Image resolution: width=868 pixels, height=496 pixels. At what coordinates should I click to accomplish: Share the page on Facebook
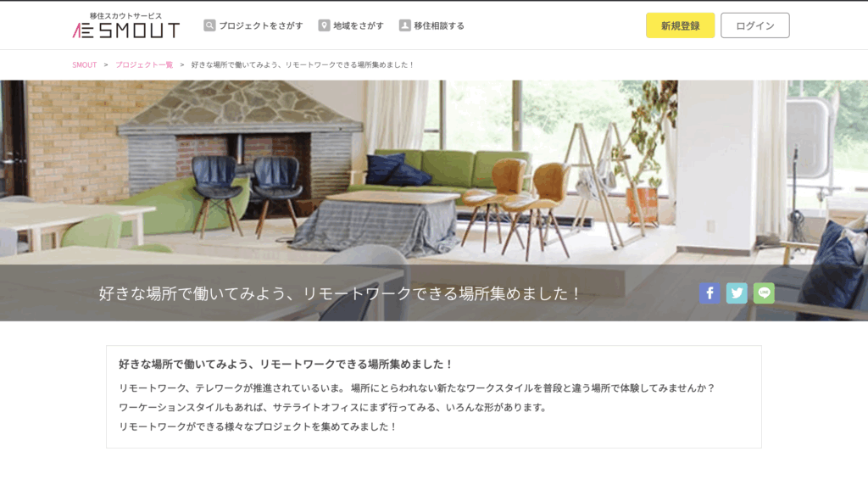pyautogui.click(x=709, y=293)
